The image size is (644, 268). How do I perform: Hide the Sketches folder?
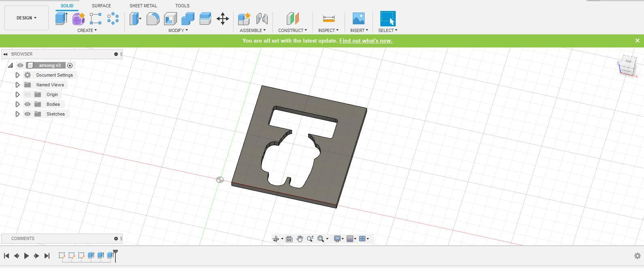click(x=28, y=114)
